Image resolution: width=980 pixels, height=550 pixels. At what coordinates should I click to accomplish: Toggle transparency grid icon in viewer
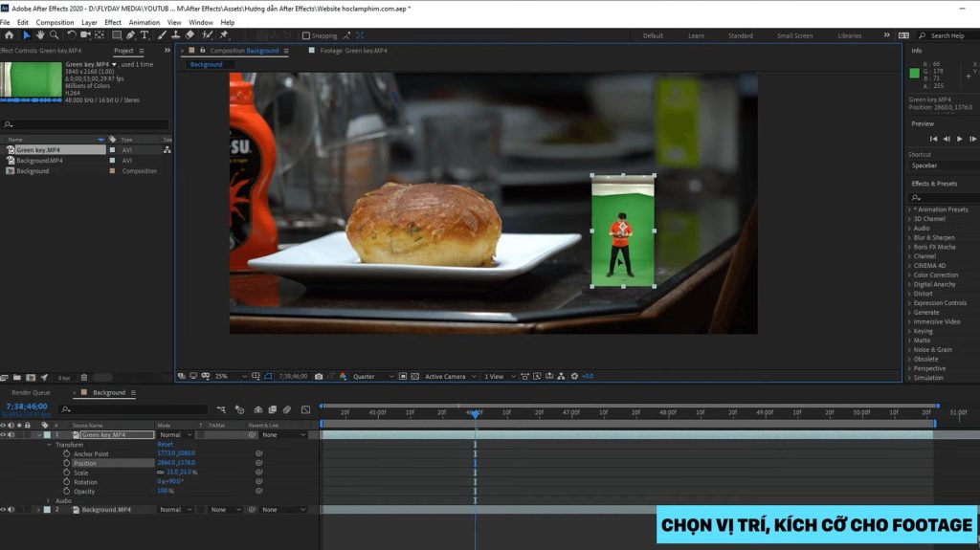point(415,376)
